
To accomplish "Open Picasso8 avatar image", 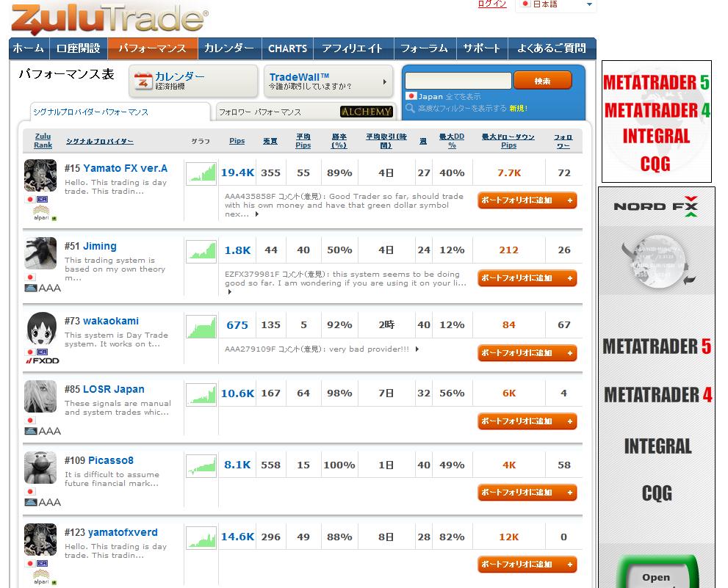I will [40, 468].
